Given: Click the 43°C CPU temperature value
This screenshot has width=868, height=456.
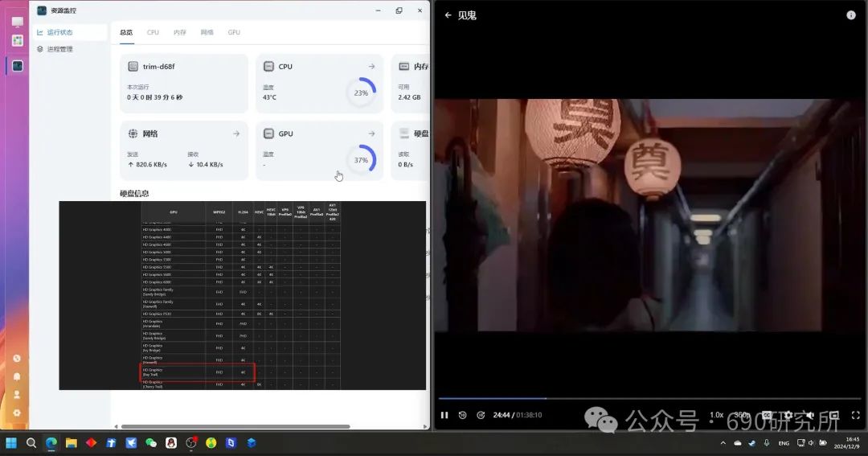Looking at the screenshot, I should (269, 97).
